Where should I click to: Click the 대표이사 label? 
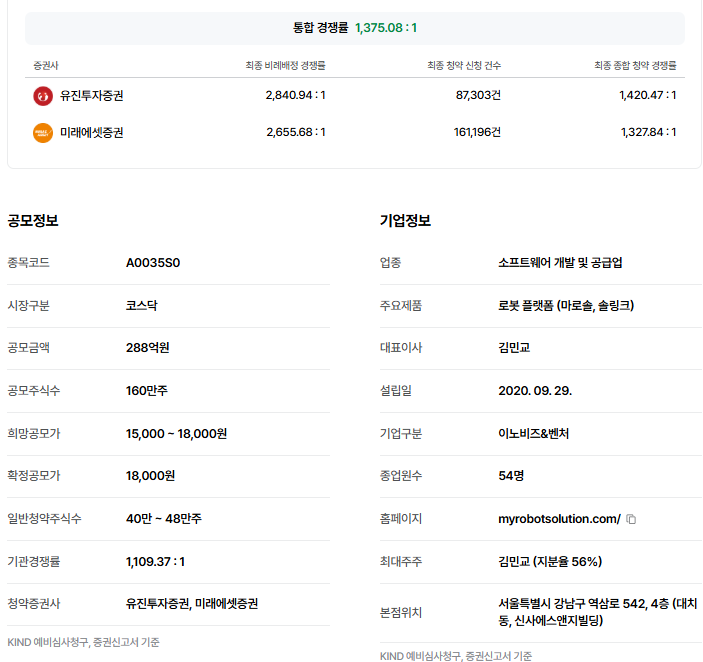(x=401, y=348)
